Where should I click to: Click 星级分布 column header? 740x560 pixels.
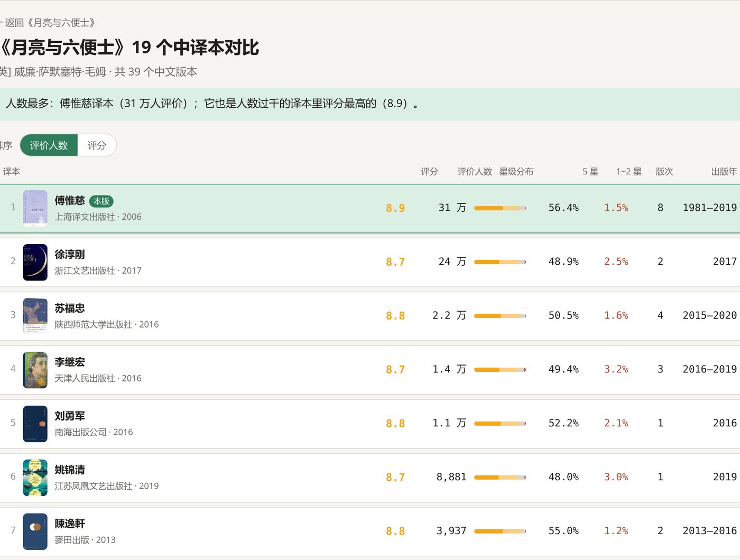(516, 172)
